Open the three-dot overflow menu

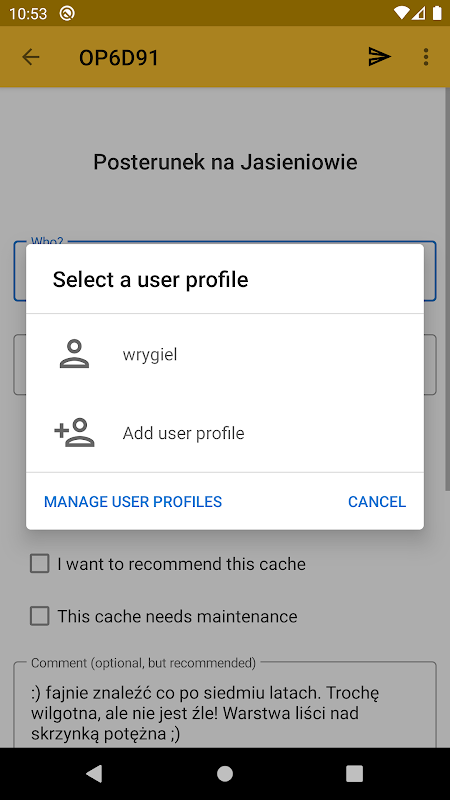click(426, 57)
